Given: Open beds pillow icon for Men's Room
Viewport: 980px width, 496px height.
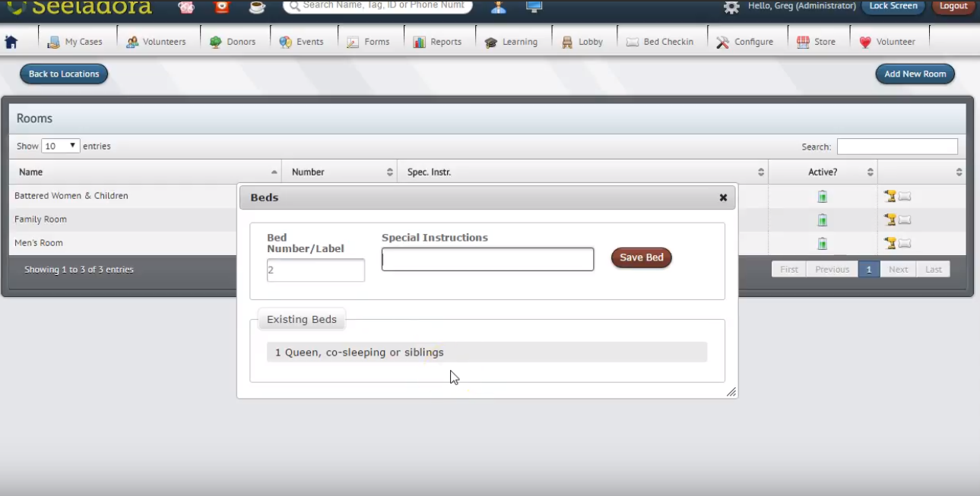Looking at the screenshot, I should [x=905, y=244].
